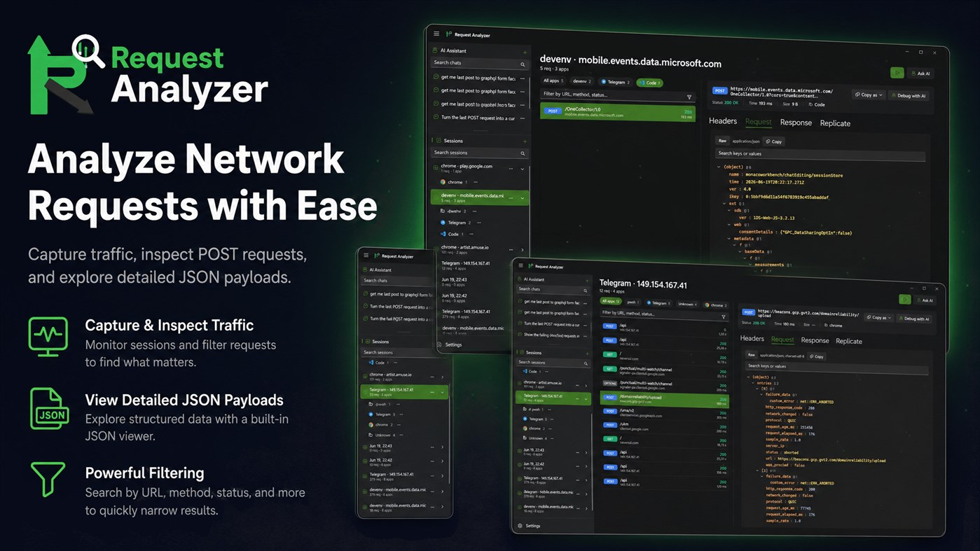Click Ask AI button in bottom Telegram window
The height and width of the screenshot is (551, 980).
pos(925,300)
